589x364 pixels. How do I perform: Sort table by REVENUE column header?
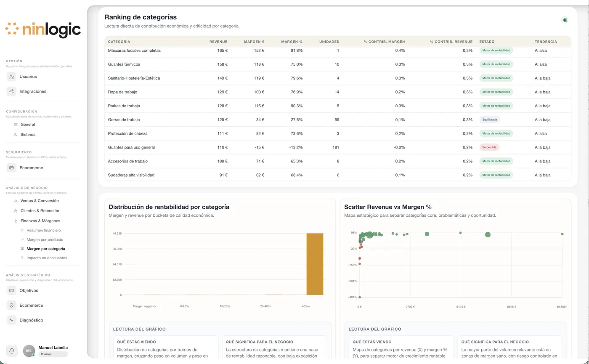pos(218,42)
